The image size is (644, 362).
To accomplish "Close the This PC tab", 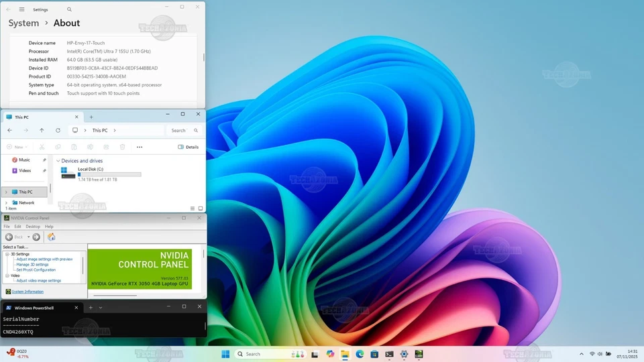I will tap(76, 117).
